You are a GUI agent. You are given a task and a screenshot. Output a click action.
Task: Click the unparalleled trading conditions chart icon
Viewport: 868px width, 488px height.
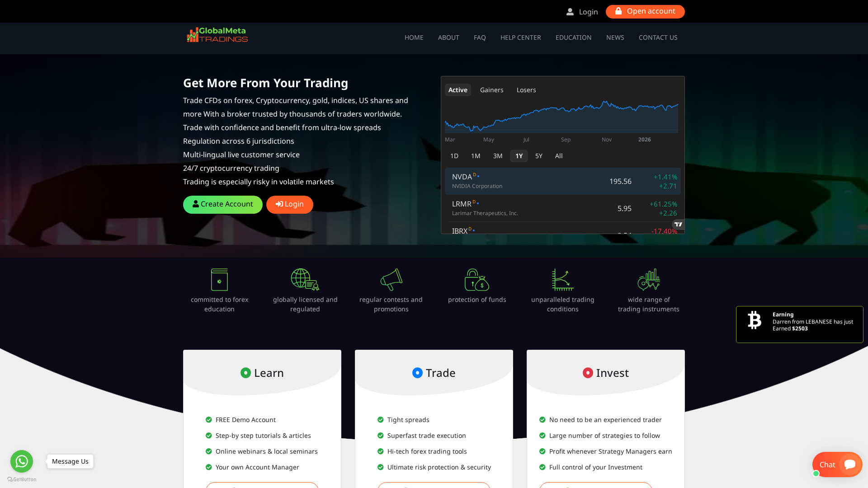coord(563,280)
